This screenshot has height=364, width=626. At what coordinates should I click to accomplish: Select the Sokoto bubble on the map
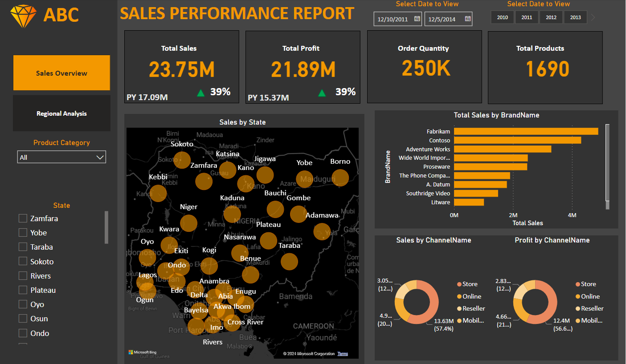click(181, 160)
